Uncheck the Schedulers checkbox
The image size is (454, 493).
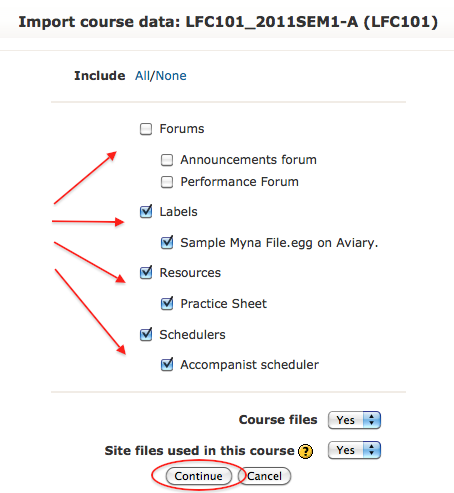click(x=146, y=334)
